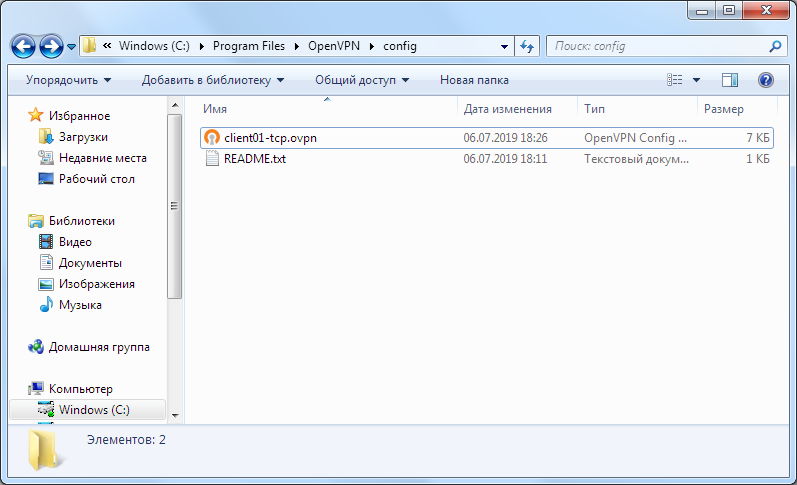Screen dimensions: 797x485
Task: Open the Изображения library
Action: click(x=97, y=284)
